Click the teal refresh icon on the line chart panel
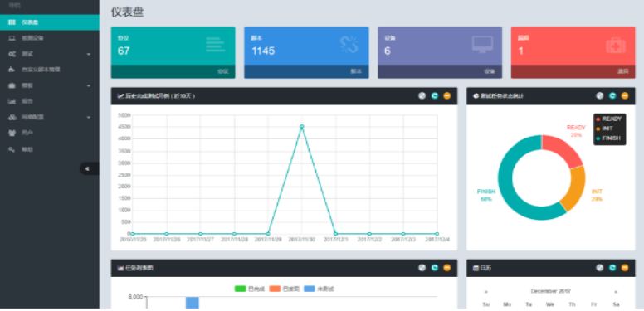This screenshot has height=311, width=644. [435, 96]
